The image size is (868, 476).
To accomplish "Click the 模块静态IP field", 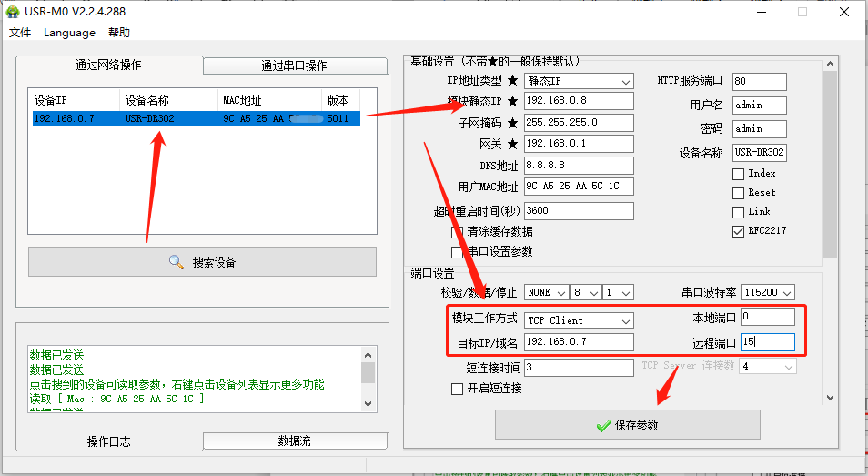I will [579, 101].
